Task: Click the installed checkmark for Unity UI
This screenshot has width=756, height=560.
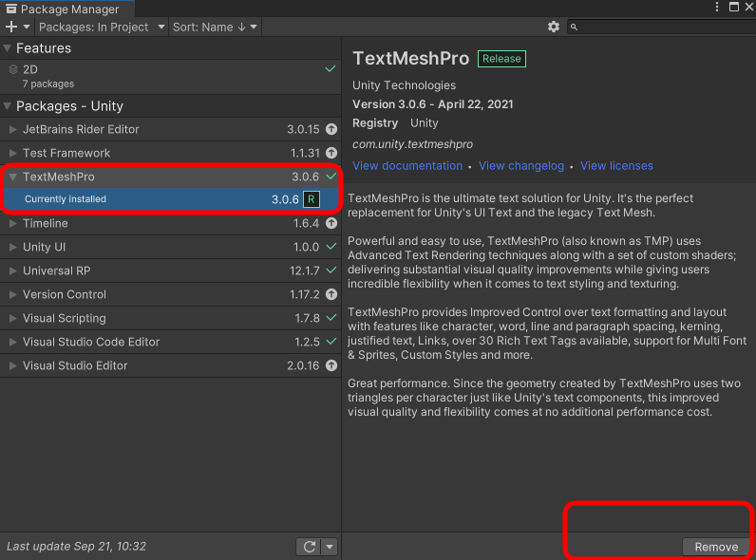Action: [x=331, y=246]
